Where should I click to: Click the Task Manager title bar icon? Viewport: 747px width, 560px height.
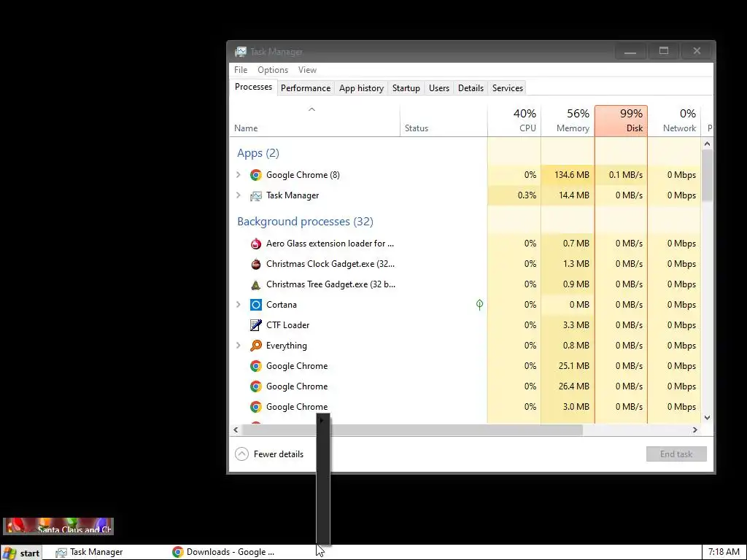click(x=241, y=52)
